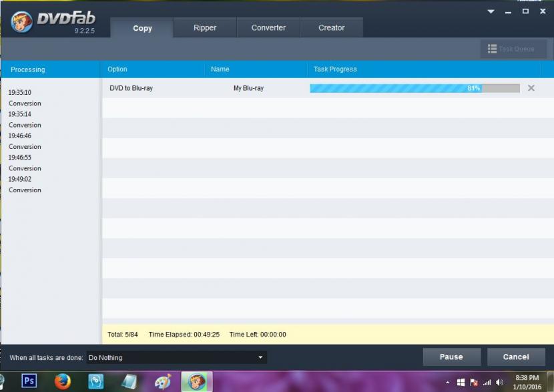Show hidden system tray icons
This screenshot has height=392, width=554.
pyautogui.click(x=448, y=382)
